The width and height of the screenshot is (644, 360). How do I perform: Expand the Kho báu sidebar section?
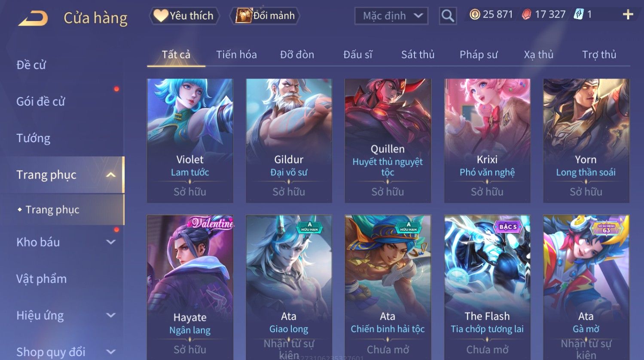(x=111, y=242)
